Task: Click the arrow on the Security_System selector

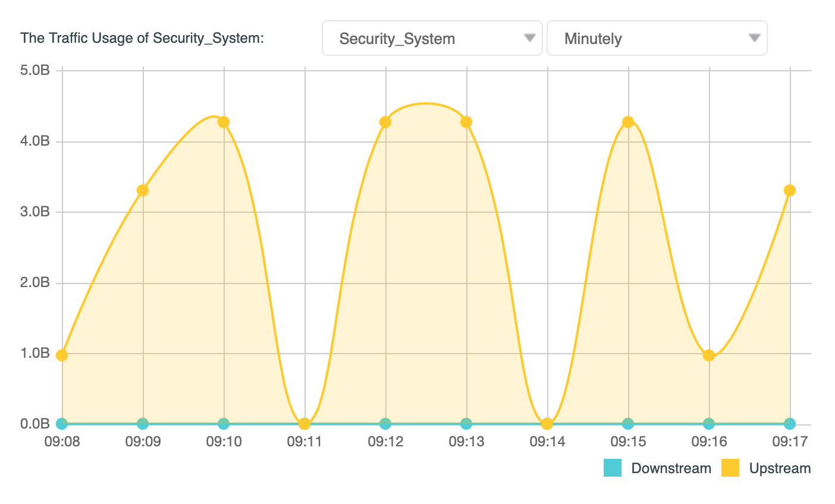Action: [x=529, y=38]
